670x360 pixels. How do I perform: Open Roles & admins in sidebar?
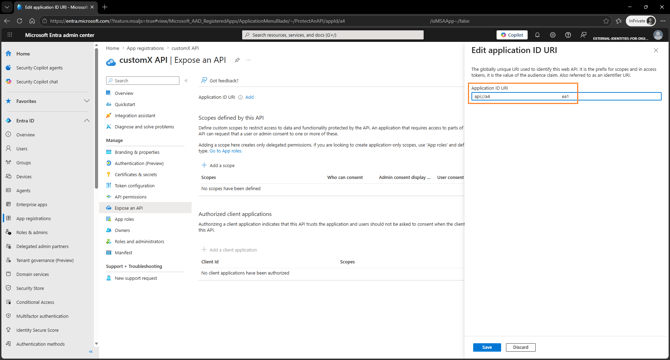coord(32,232)
